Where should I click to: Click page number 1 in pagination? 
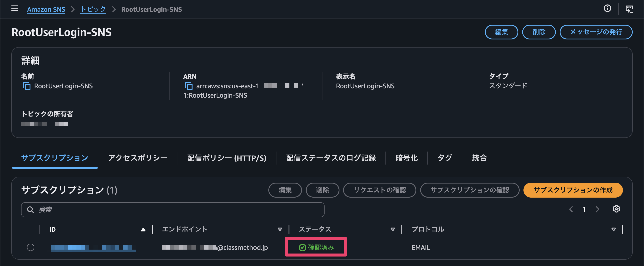click(x=584, y=209)
